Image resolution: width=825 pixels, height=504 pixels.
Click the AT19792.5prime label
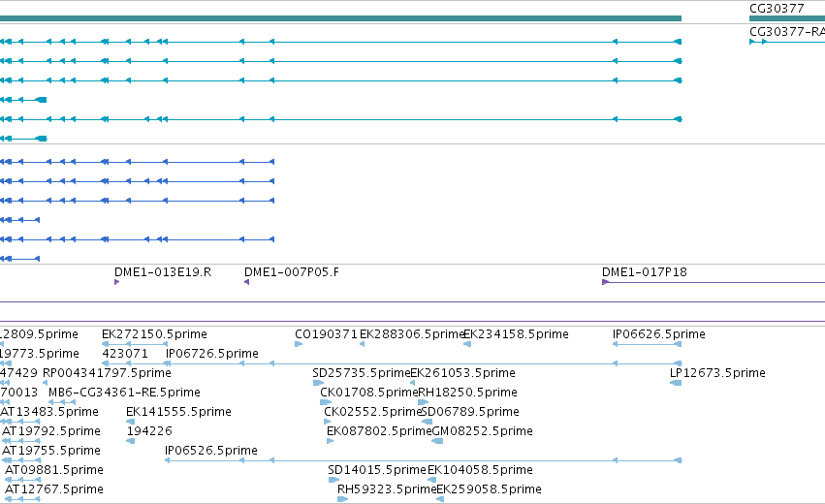coord(51,431)
